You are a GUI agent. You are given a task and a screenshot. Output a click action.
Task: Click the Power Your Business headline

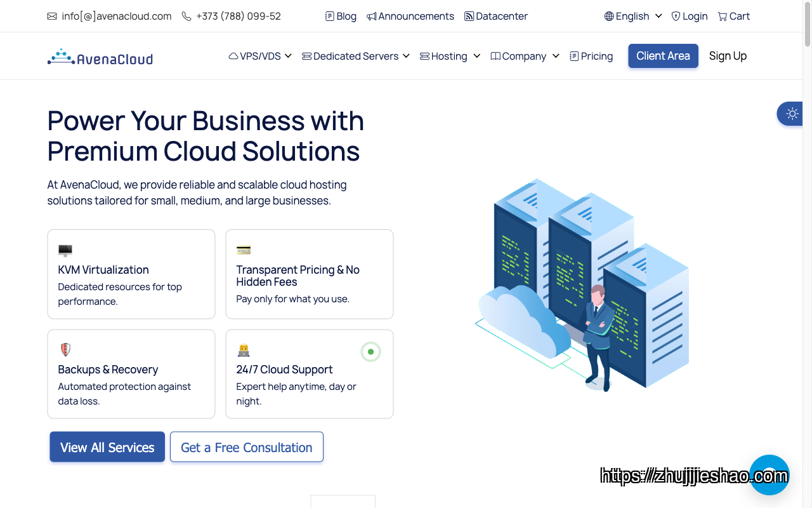pyautogui.click(x=206, y=136)
